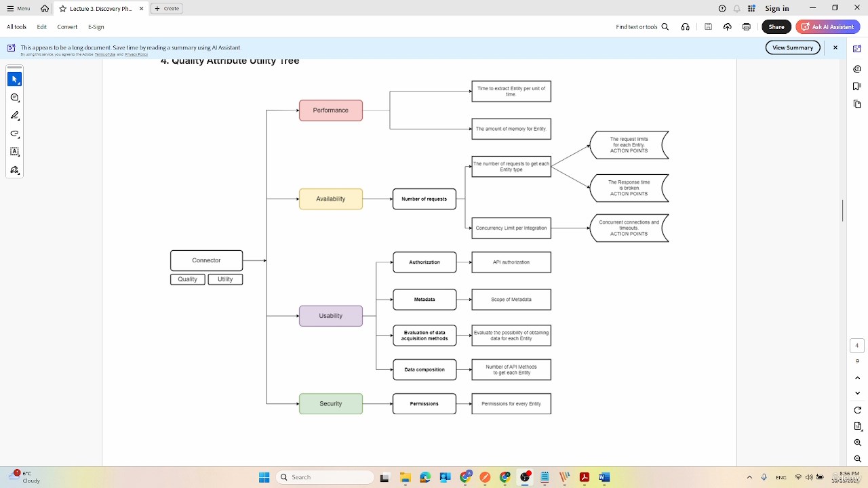Open the fill and sign tool
Screen dimensions: 868x488
coord(14,170)
